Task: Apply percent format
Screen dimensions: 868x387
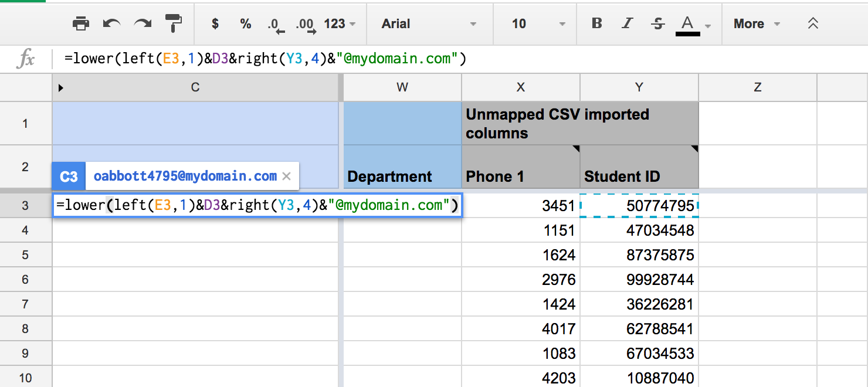Action: pos(246,24)
